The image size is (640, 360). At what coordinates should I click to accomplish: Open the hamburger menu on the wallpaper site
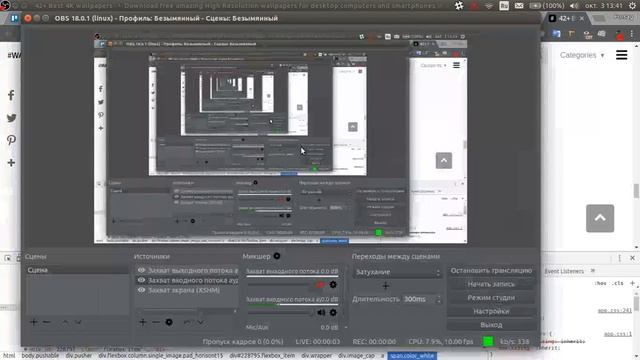click(621, 55)
